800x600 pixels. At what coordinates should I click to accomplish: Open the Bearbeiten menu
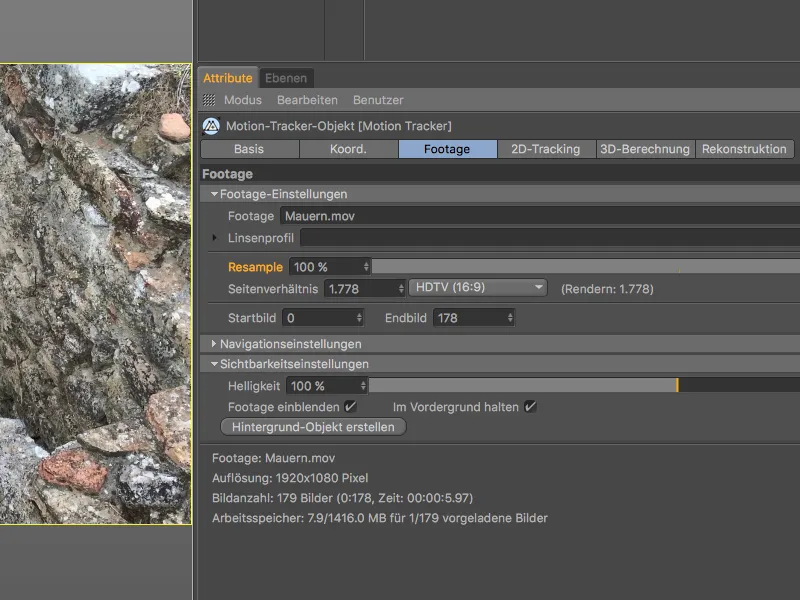pos(307,100)
